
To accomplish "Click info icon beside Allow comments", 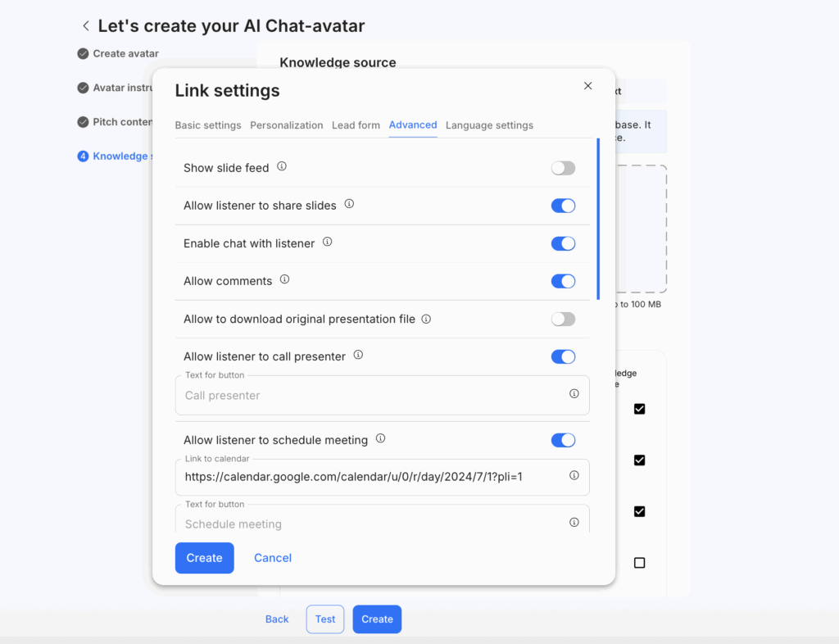I will pyautogui.click(x=285, y=279).
